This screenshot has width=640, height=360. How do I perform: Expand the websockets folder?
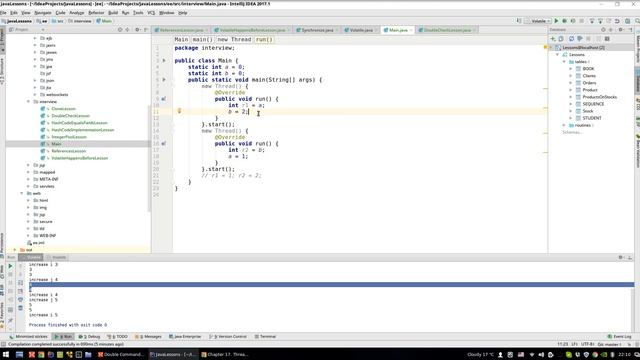(35, 95)
